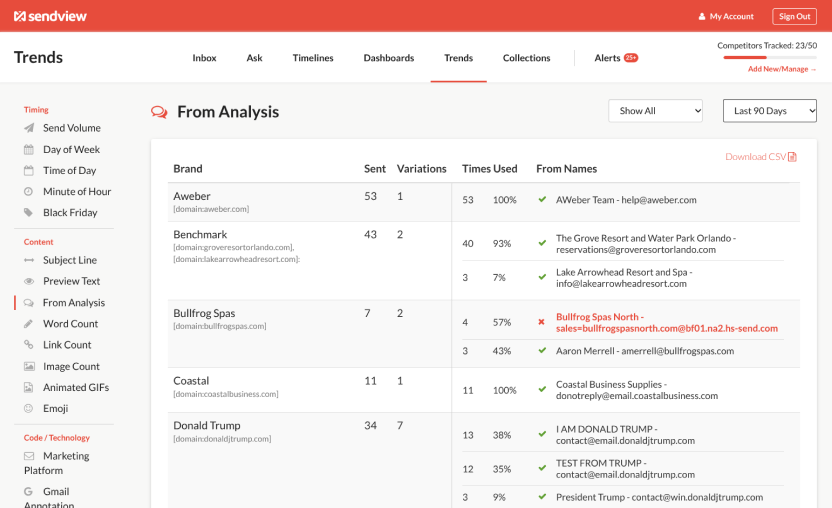This screenshot has width=832, height=508.
Task: Click the Link Count chain icon
Action: 29,345
